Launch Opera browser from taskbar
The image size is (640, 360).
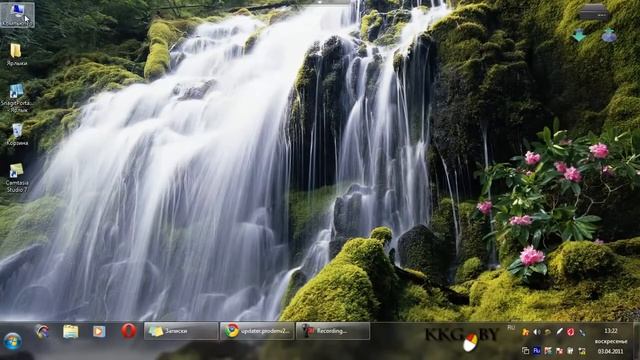pos(129,331)
